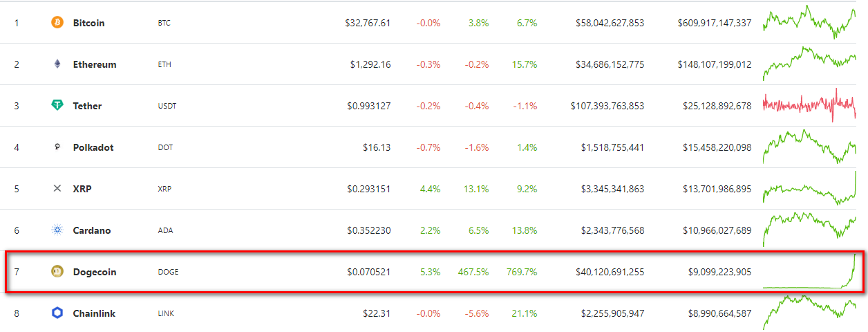The height and width of the screenshot is (332, 868).
Task: Open the Chainlink coin name link
Action: 94,313
